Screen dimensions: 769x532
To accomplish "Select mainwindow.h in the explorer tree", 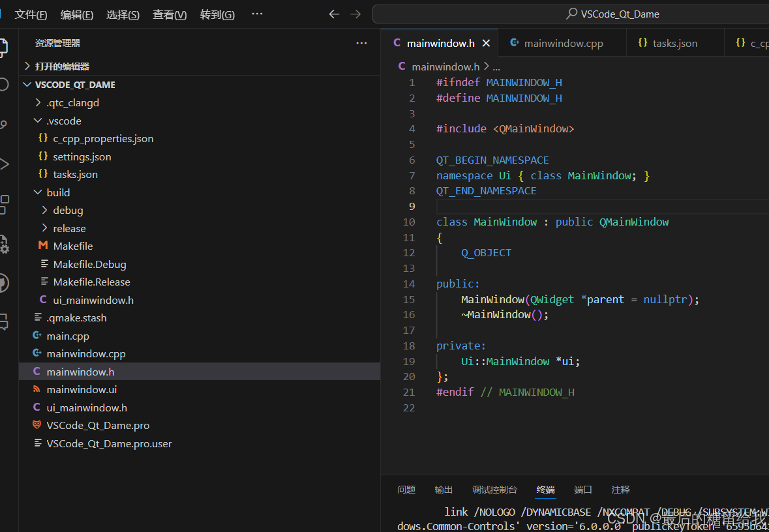I will click(x=200, y=371).
